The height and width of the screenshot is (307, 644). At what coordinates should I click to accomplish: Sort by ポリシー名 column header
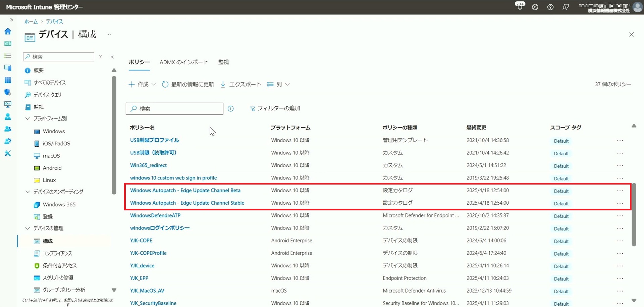(142, 127)
